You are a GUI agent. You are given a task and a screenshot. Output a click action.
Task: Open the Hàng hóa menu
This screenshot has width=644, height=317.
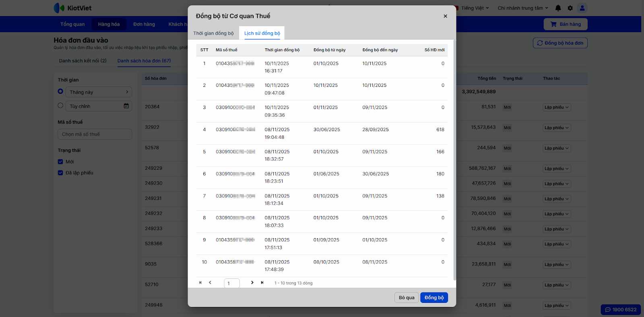[109, 24]
